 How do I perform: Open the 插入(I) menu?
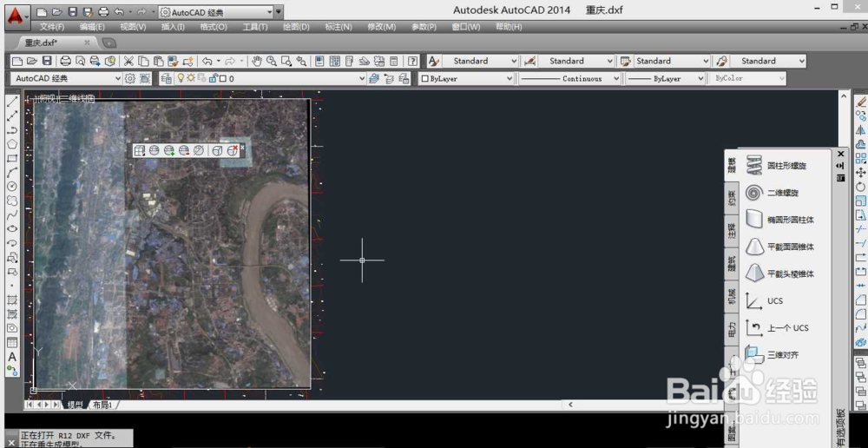(x=173, y=27)
